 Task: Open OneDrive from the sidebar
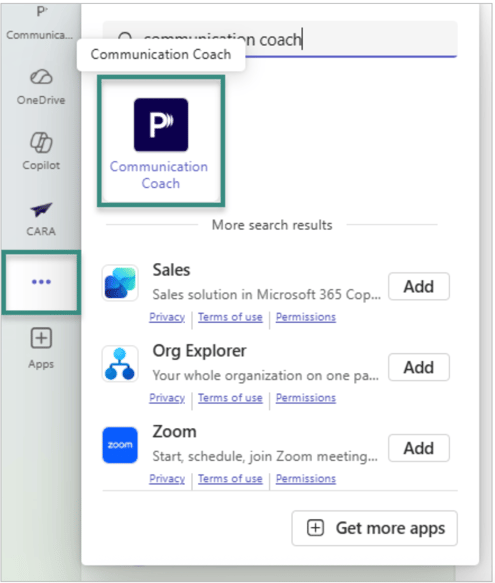(x=41, y=87)
